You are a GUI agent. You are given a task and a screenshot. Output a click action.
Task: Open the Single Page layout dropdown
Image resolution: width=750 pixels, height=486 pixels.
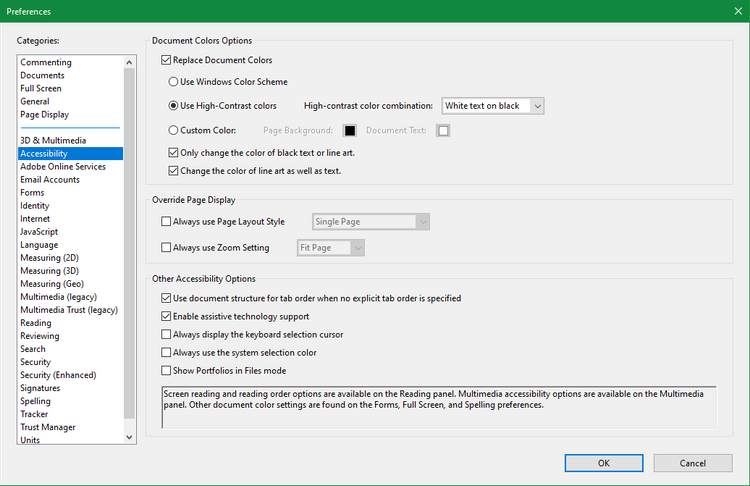[x=371, y=221]
